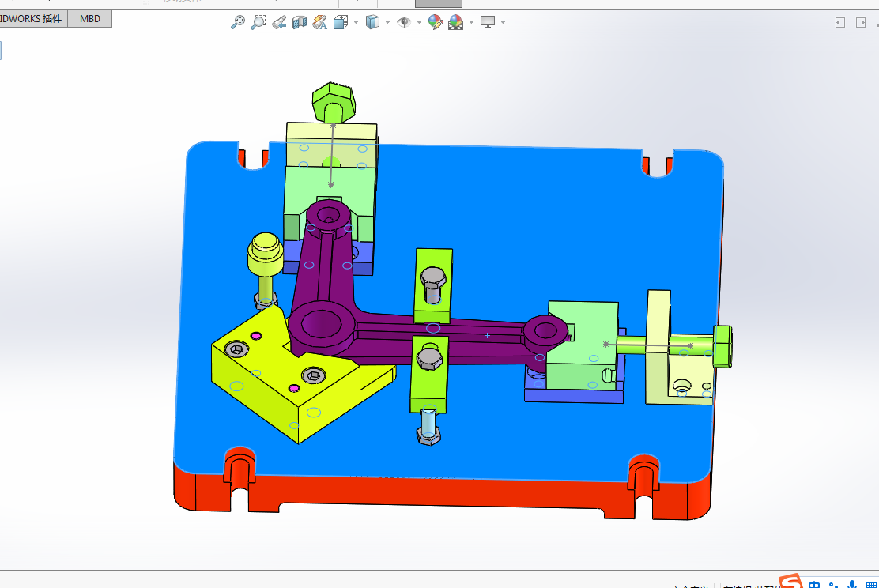Viewport: 879px width, 588px height.
Task: Switch to the MBD tab
Action: point(89,18)
